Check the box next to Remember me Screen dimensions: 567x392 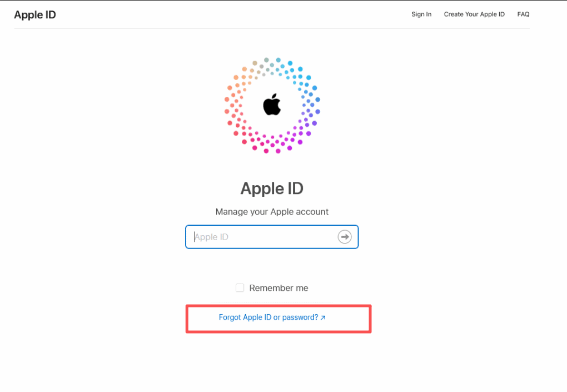click(x=240, y=287)
